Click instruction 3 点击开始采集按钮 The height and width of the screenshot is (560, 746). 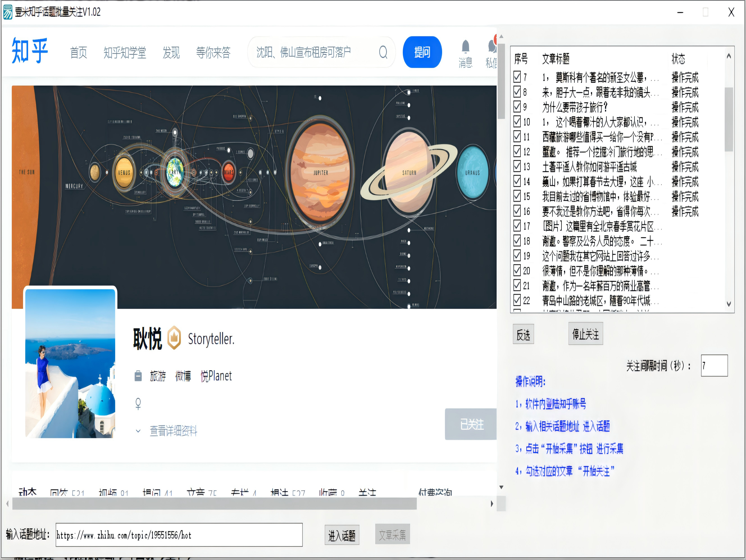[569, 448]
